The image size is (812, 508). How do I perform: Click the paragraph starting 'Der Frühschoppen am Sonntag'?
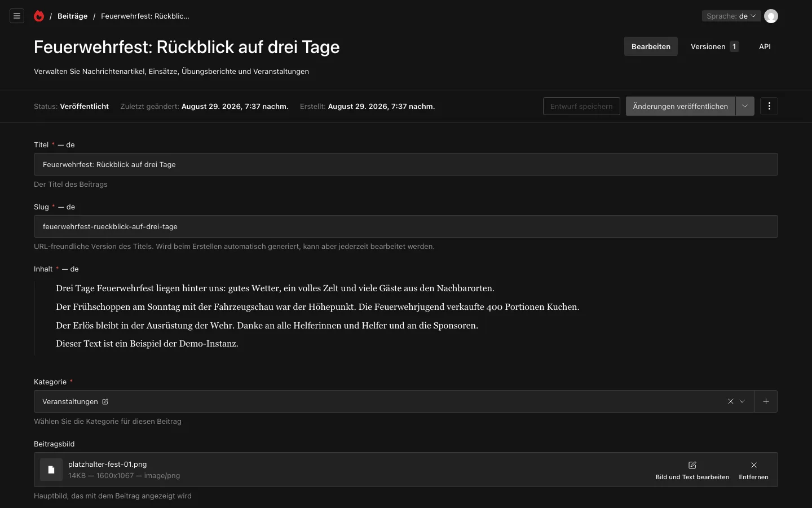pyautogui.click(x=317, y=307)
